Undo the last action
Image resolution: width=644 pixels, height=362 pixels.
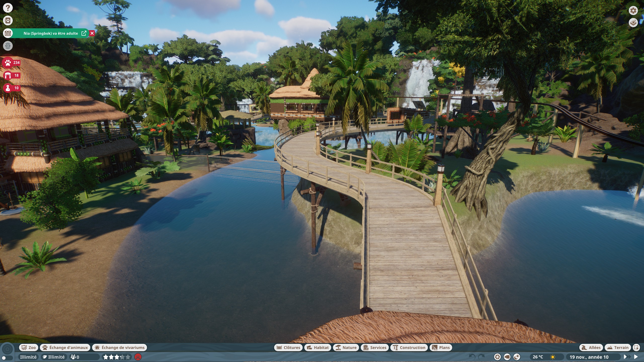[472, 357]
